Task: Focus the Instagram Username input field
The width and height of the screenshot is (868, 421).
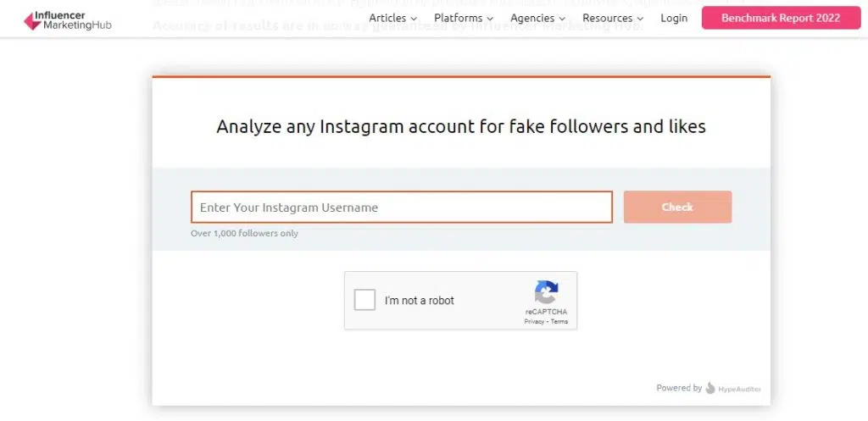Action: pos(401,207)
